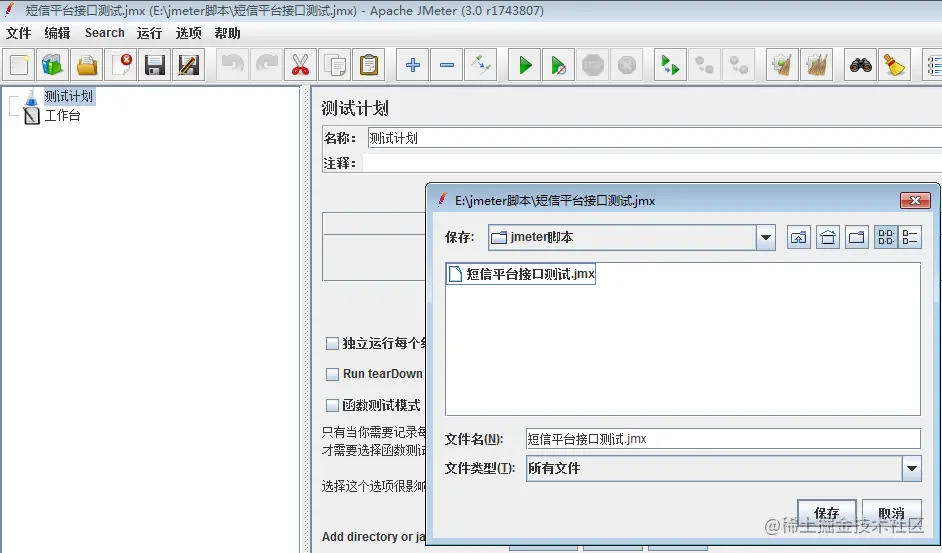This screenshot has height=553, width=942.
Task: Open the 保存 folder dropdown
Action: click(x=765, y=237)
